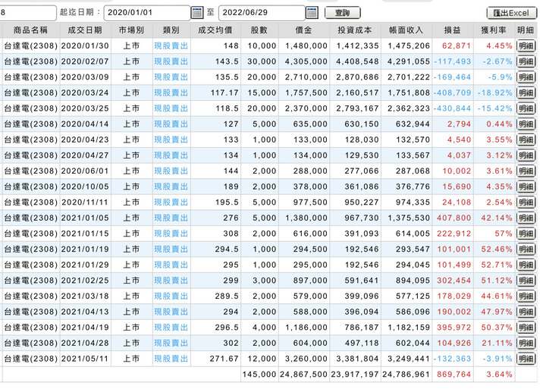Open 明細 for the 2020/04/14 trade

(526, 124)
